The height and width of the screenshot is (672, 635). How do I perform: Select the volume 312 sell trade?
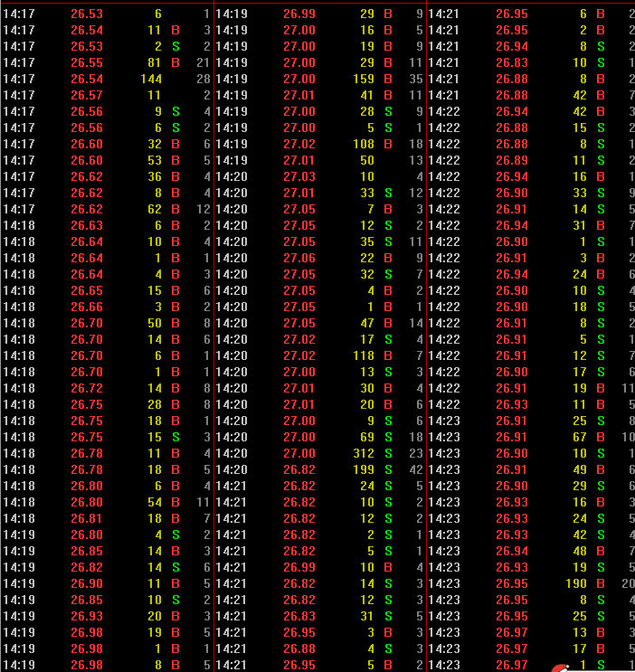click(x=364, y=453)
